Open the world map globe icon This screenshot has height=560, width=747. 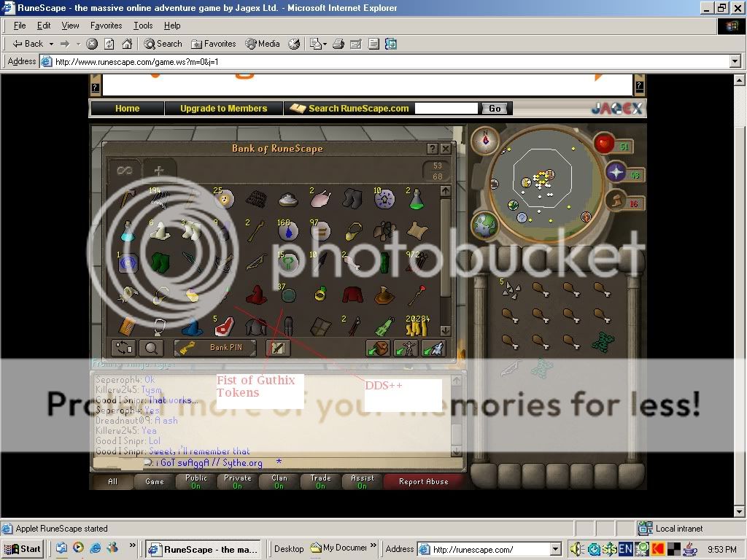pyautogui.click(x=483, y=225)
